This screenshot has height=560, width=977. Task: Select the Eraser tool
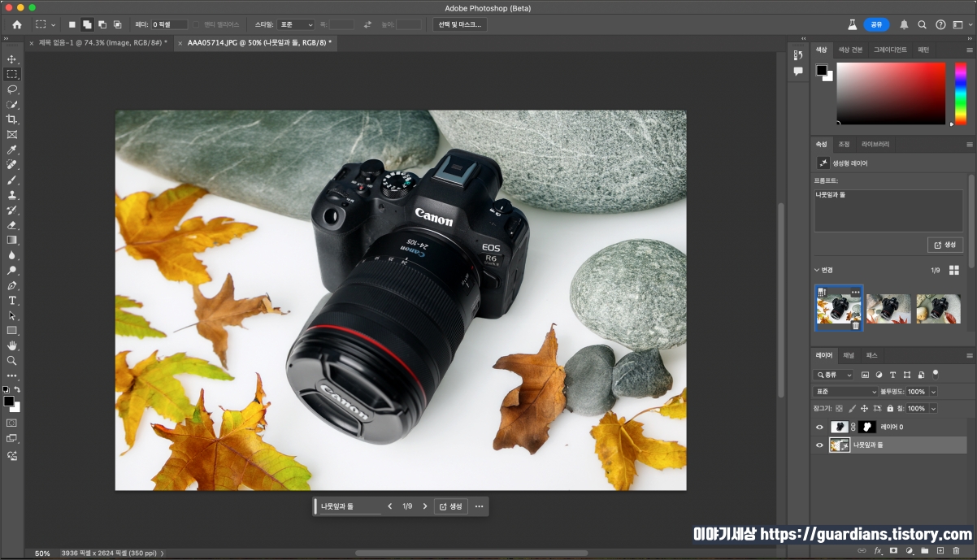pyautogui.click(x=12, y=225)
